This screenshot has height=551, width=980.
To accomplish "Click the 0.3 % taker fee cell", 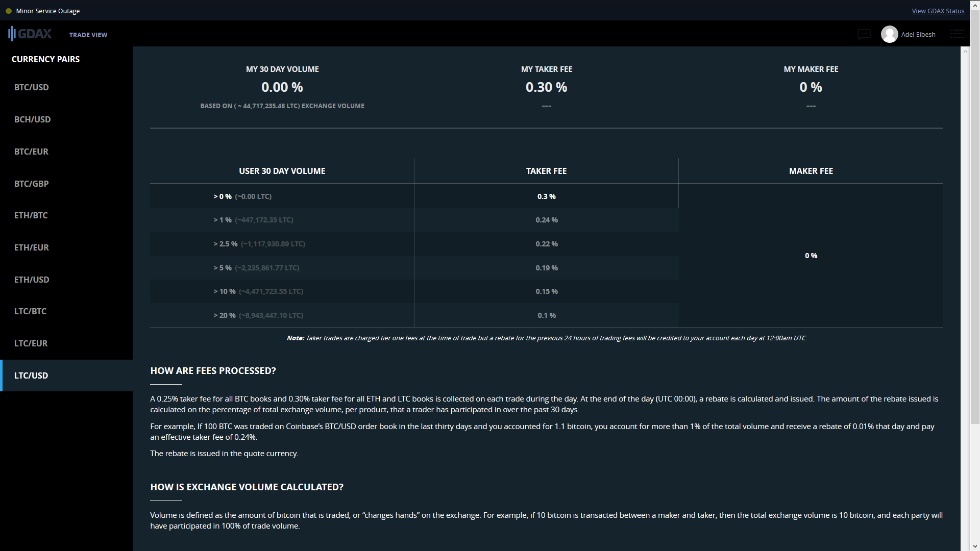I will coord(547,196).
